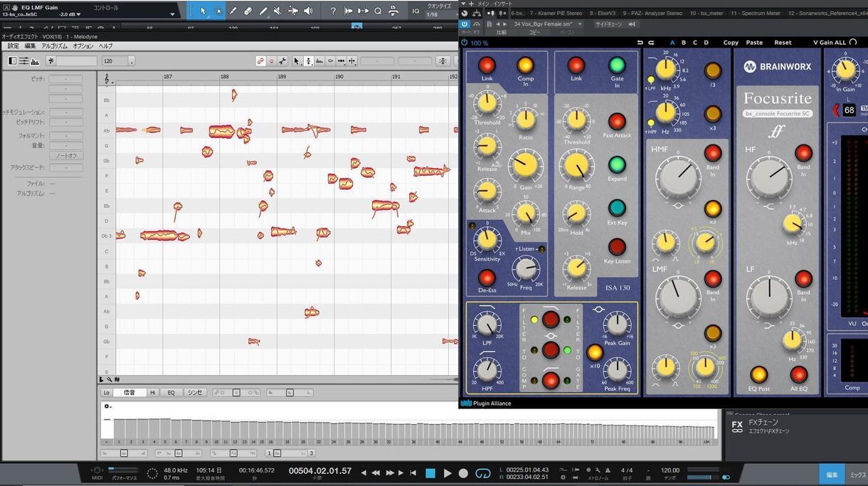868x486 pixels.
Task: Click the sidechain input icon beside サイドチェーン
Action: coord(631,24)
